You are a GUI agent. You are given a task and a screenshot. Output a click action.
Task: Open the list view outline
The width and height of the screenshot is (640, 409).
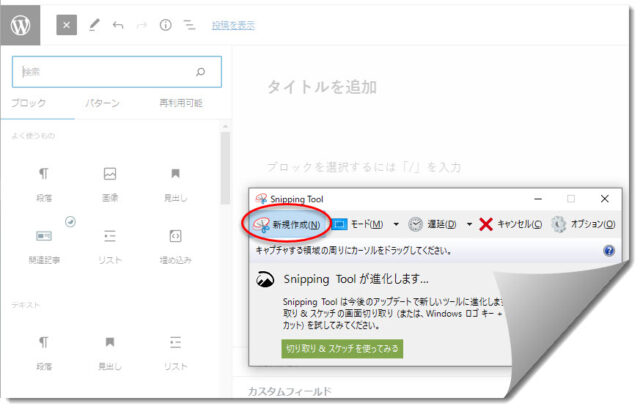click(x=189, y=25)
